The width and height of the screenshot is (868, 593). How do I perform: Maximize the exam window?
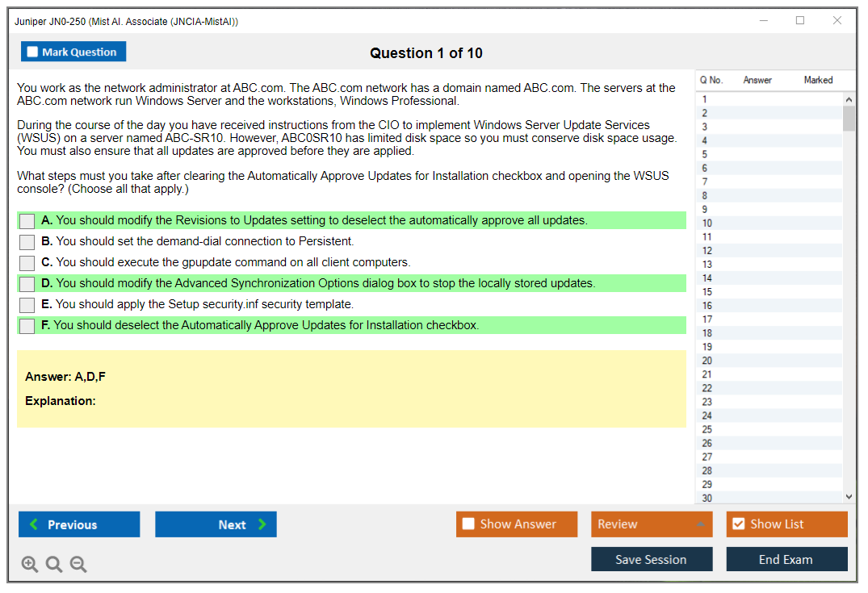(x=800, y=21)
